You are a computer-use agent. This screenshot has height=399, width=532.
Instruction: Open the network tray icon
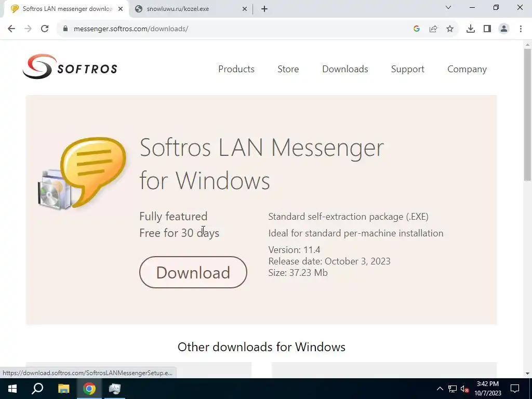[453, 389]
